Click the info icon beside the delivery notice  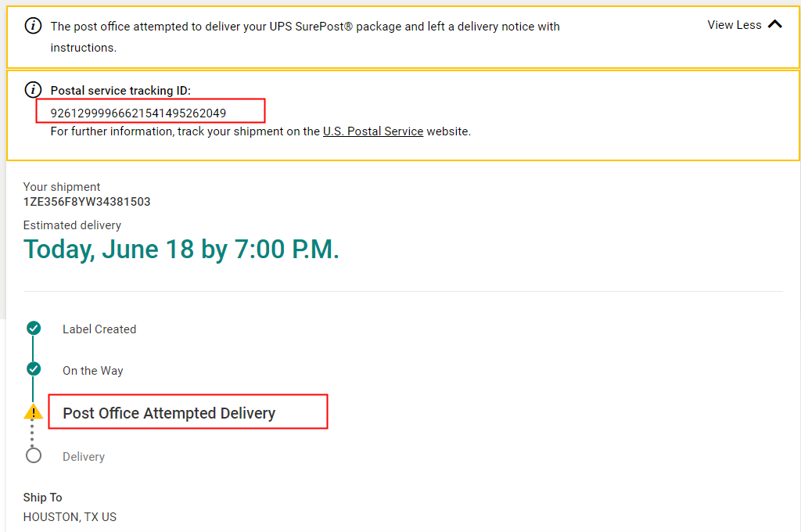[x=33, y=26]
